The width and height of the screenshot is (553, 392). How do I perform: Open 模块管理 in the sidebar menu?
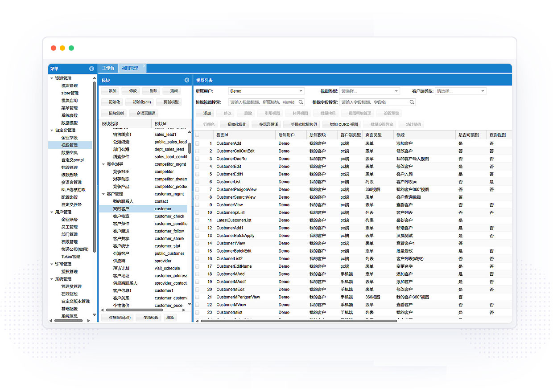coord(69,86)
